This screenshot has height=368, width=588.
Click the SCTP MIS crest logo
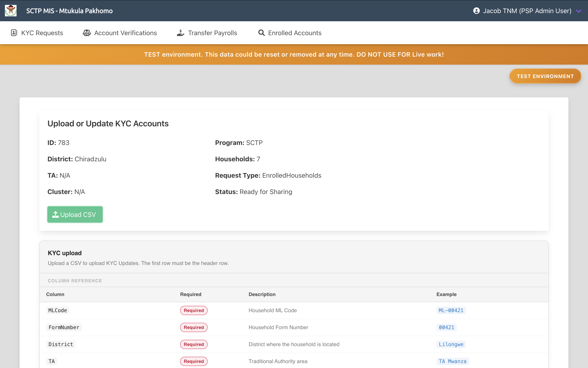[x=11, y=11]
